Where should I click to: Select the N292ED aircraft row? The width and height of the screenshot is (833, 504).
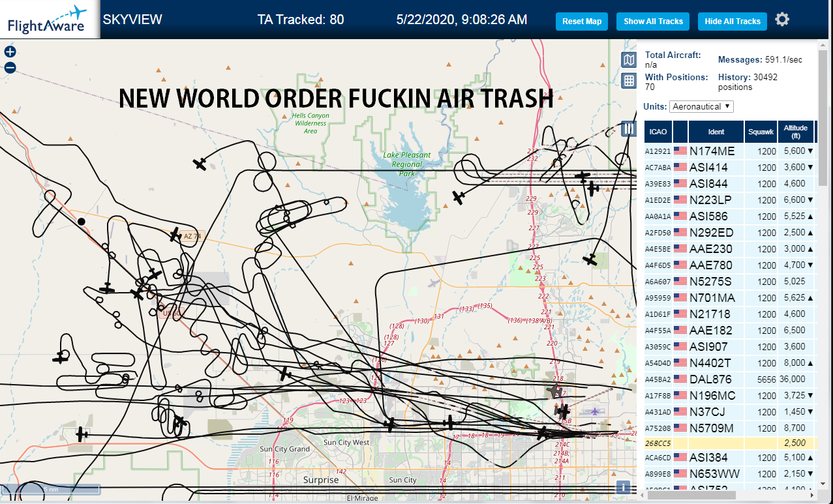(x=731, y=233)
